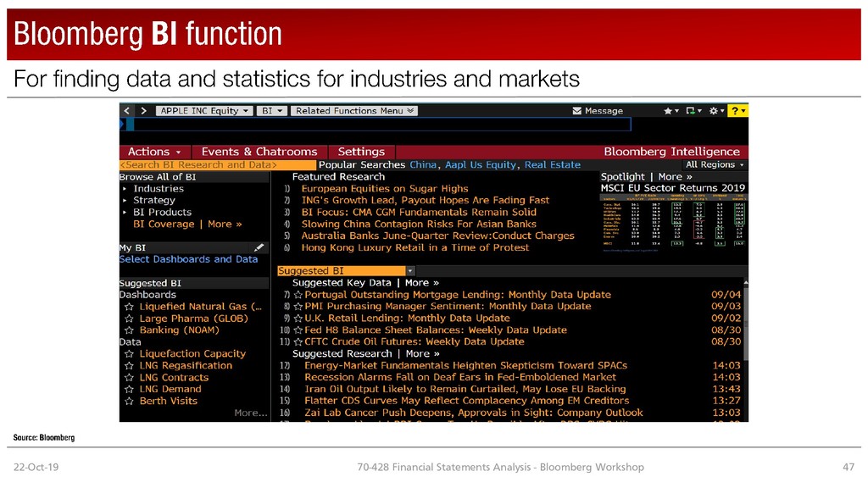Go forward with the right arrow
Image resolution: width=868 pixels, height=488 pixels.
[143, 111]
